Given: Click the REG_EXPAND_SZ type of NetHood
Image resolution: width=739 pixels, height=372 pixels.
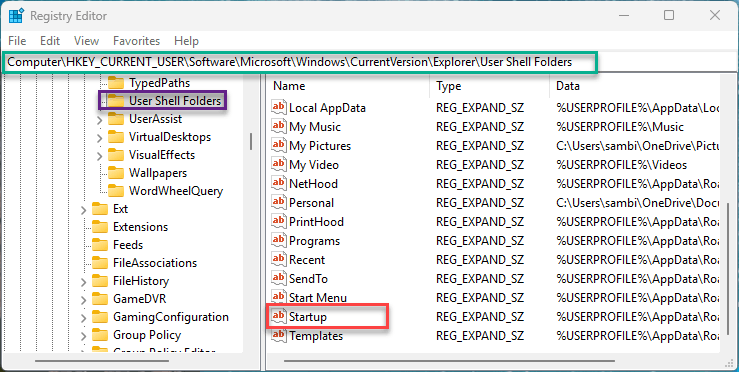Looking at the screenshot, I should 480,184.
